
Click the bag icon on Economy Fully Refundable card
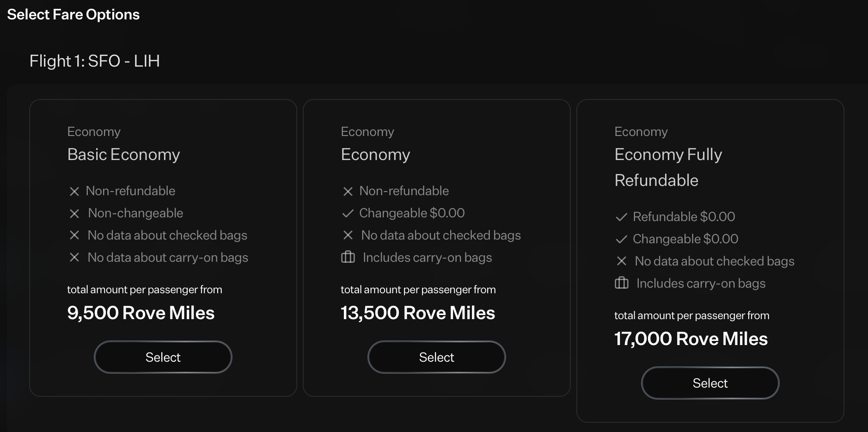(x=622, y=284)
